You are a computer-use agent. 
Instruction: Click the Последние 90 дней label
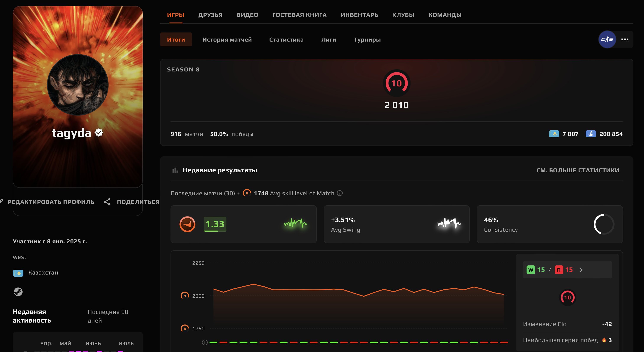tap(108, 316)
